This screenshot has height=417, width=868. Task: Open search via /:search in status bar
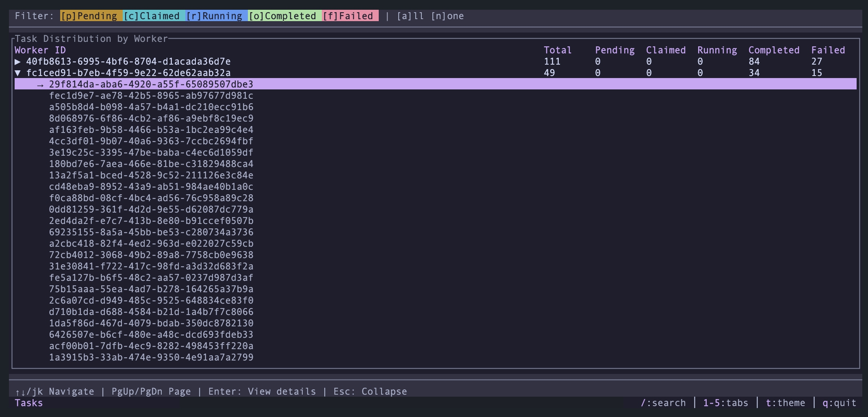pos(662,403)
